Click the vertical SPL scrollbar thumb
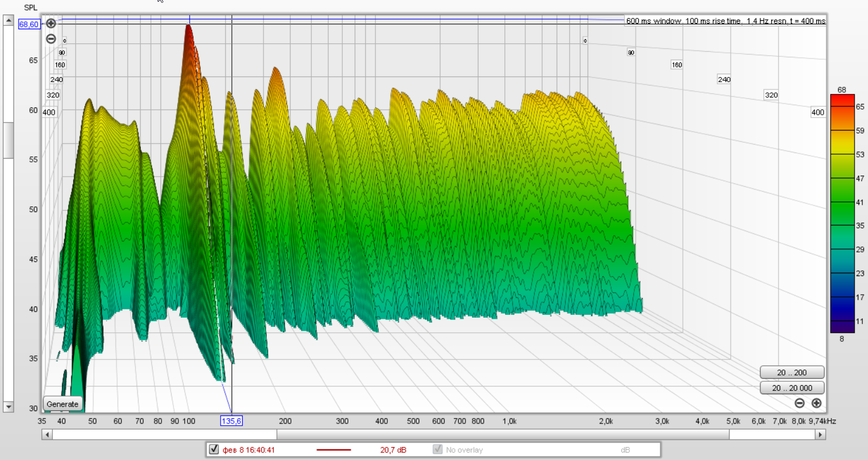This screenshot has width=868, height=460. click(x=8, y=140)
